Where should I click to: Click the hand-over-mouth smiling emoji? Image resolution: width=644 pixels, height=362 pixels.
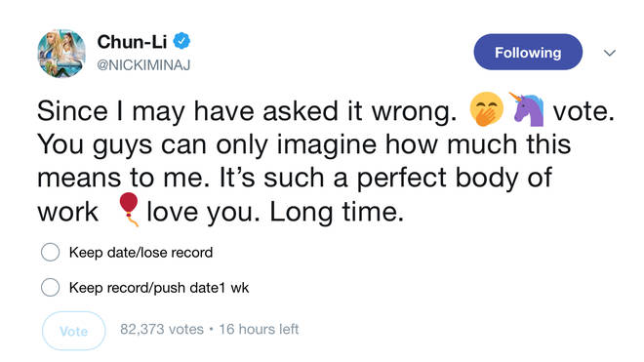coord(487,109)
